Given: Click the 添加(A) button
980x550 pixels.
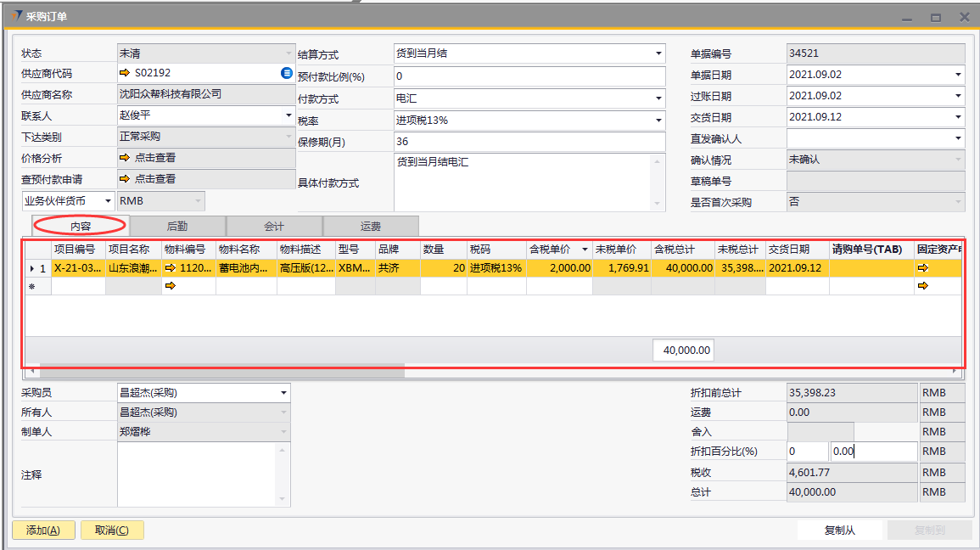Looking at the screenshot, I should (x=43, y=530).
